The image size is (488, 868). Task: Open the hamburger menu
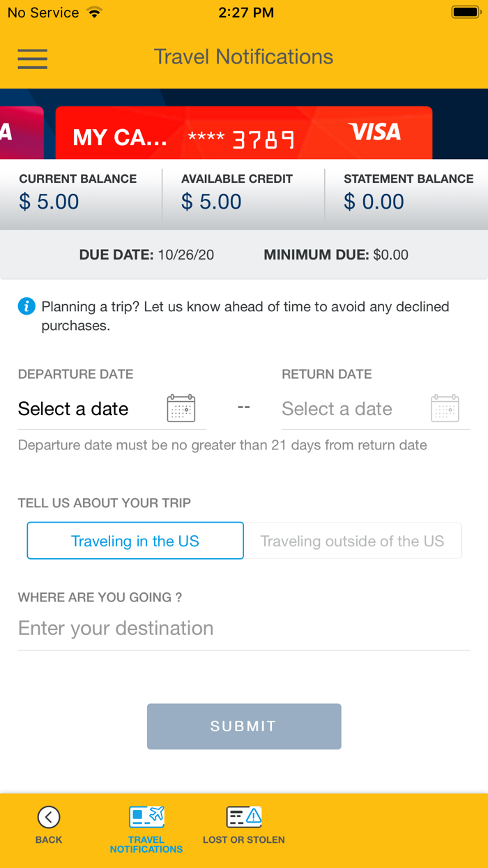33,59
